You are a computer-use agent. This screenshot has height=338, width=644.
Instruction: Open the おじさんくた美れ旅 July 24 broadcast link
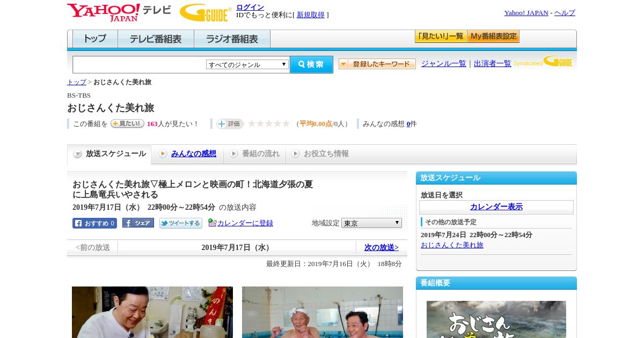tap(452, 245)
